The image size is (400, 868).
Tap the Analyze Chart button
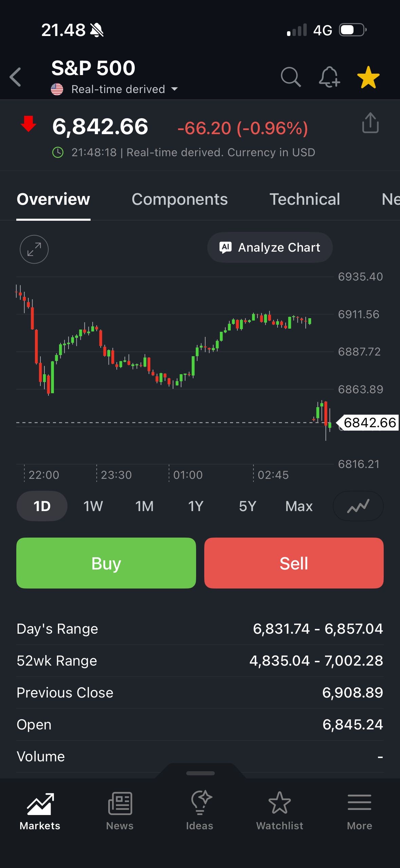270,248
